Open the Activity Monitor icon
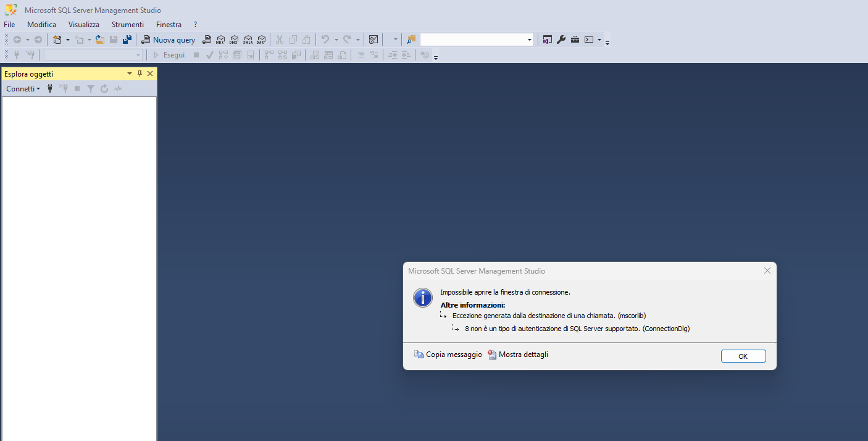Image resolution: width=868 pixels, height=441 pixels. (373, 40)
